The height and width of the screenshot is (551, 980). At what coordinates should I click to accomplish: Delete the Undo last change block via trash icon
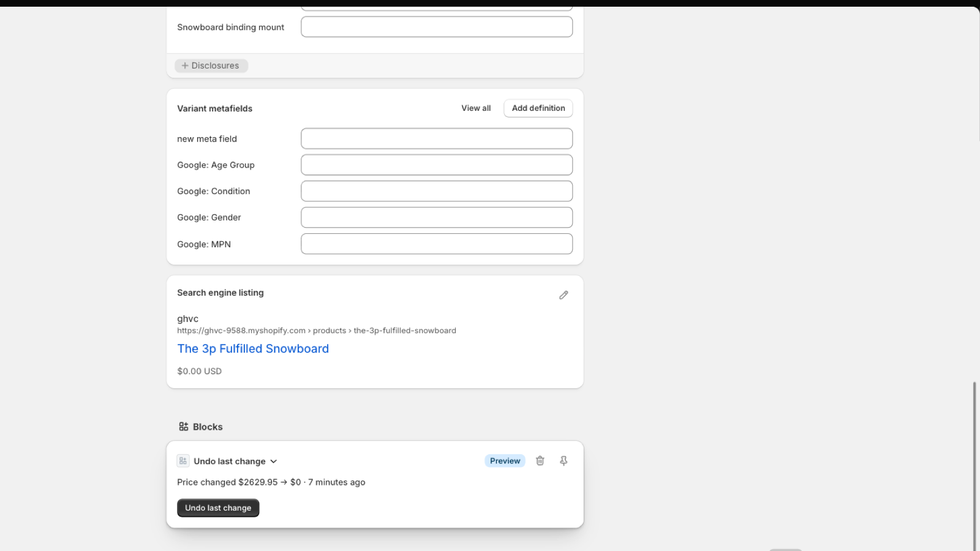click(540, 461)
